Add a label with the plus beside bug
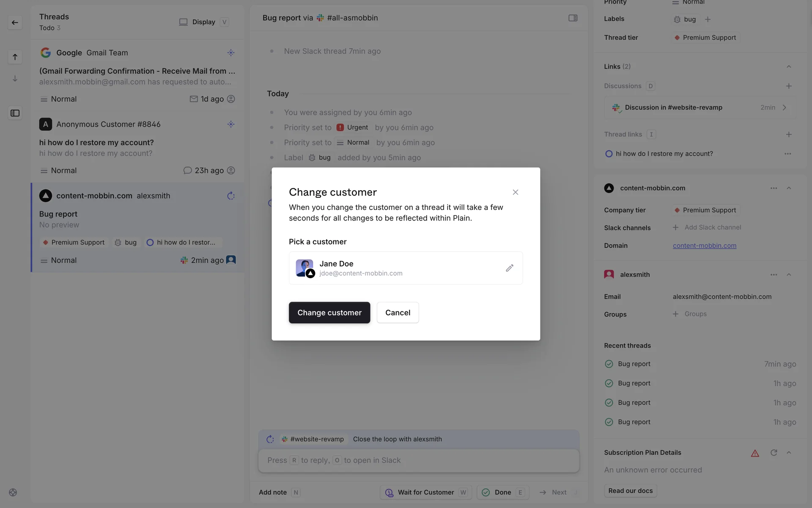Viewport: 812px width, 508px height. point(708,19)
